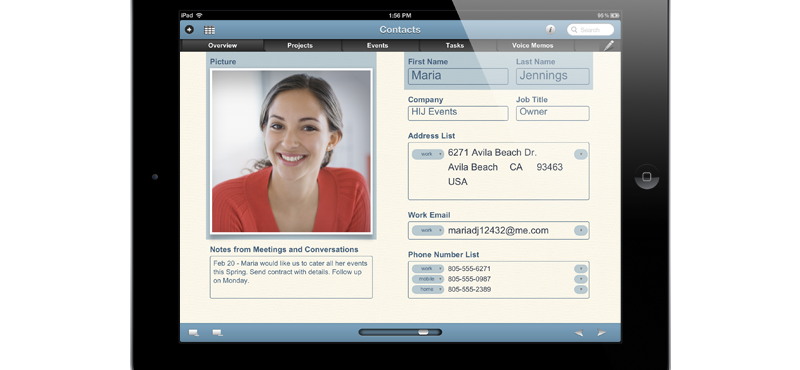The width and height of the screenshot is (800, 370).
Task: Tap the pencil edit layout icon
Action: [x=609, y=45]
